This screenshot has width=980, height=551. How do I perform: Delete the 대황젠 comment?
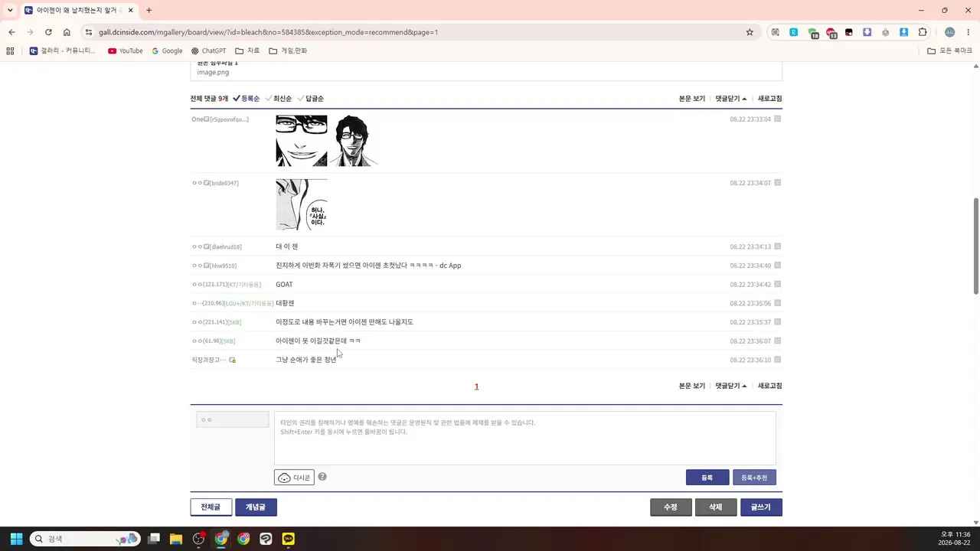tap(778, 303)
